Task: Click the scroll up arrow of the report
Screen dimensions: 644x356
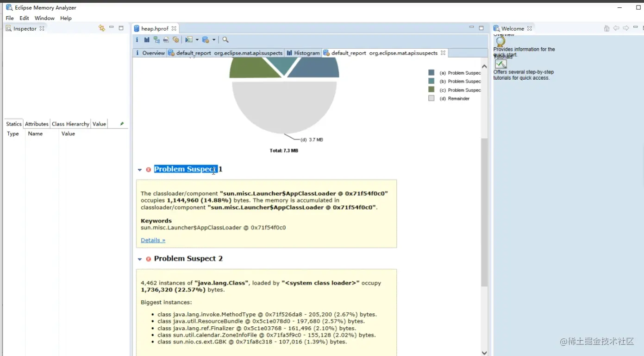Action: [x=484, y=66]
